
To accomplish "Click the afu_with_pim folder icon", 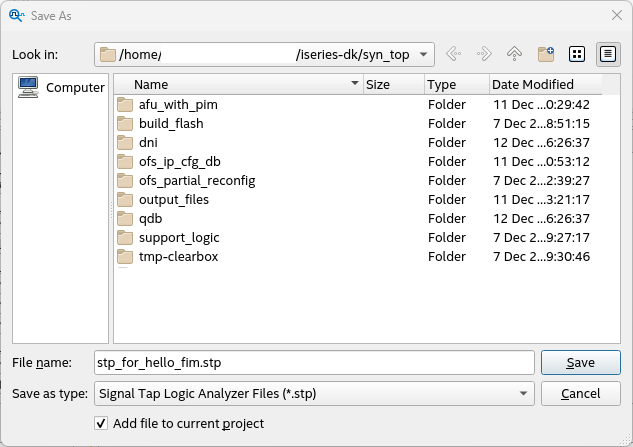I will [124, 104].
